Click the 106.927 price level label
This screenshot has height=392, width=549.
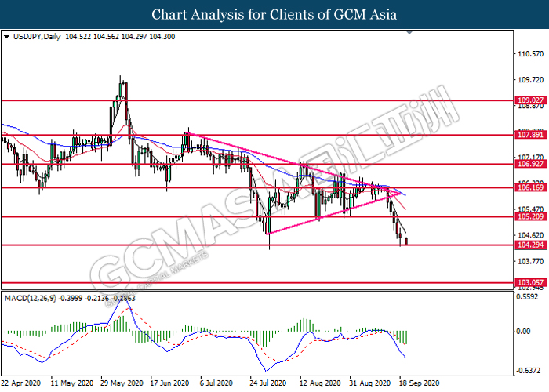(530, 164)
